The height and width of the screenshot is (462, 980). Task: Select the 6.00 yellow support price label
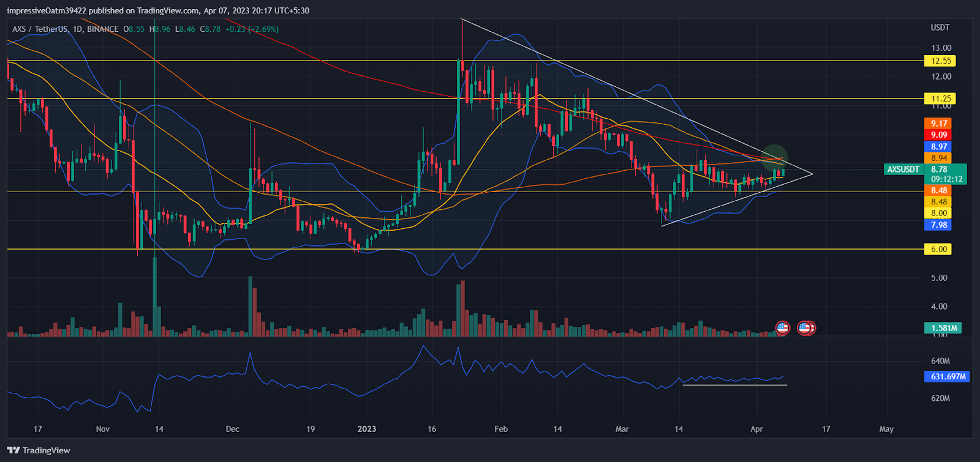coord(938,249)
